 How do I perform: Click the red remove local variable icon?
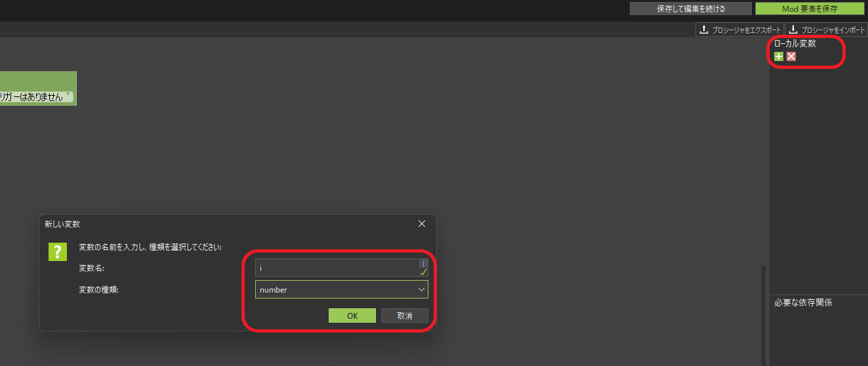[791, 57]
